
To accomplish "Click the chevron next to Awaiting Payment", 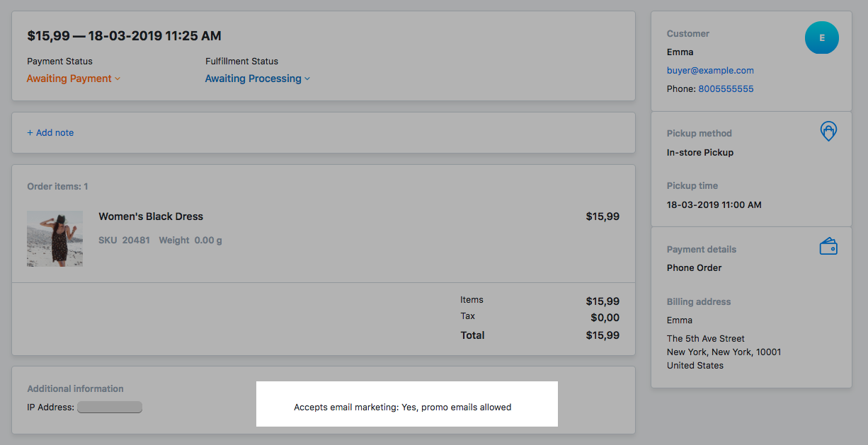I will click(118, 79).
